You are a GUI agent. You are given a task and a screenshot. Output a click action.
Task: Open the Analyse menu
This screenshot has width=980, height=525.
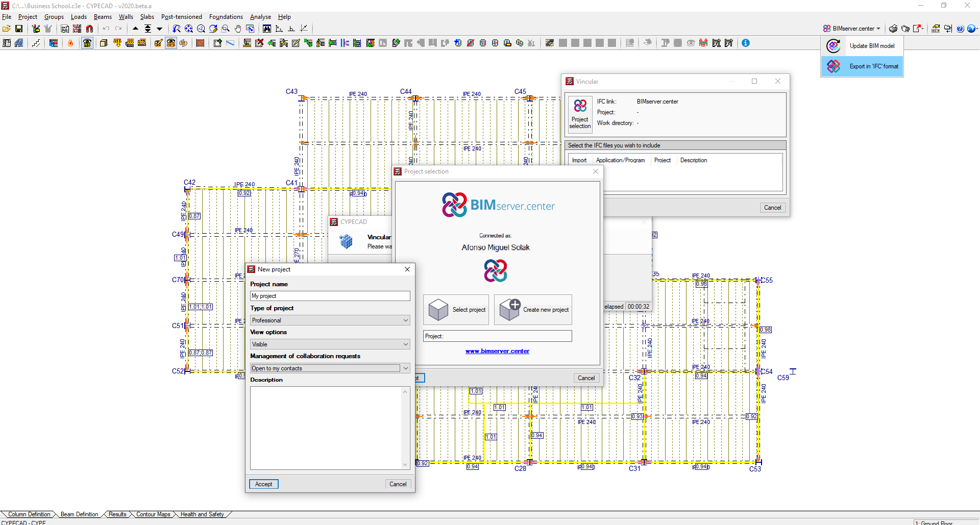pyautogui.click(x=260, y=16)
